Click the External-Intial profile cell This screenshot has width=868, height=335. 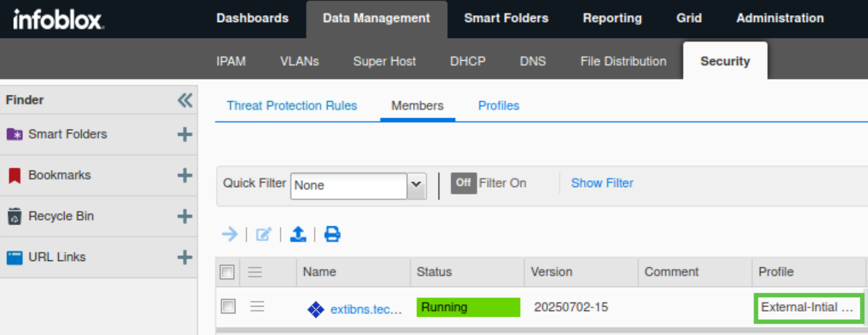807,308
